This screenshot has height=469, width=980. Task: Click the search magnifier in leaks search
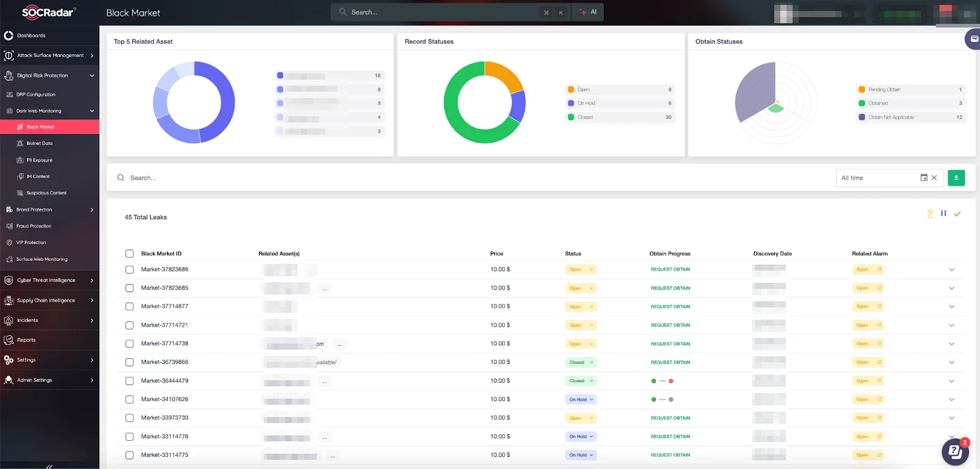tap(121, 178)
